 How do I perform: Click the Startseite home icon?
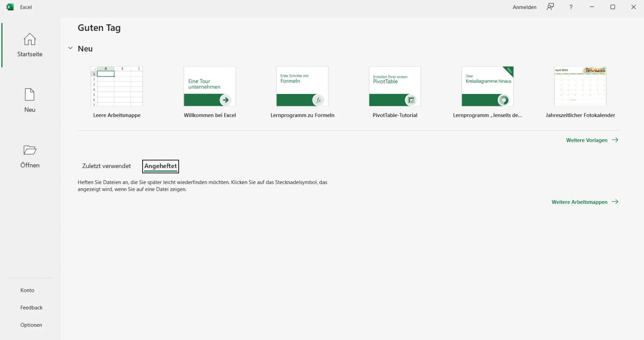click(30, 40)
